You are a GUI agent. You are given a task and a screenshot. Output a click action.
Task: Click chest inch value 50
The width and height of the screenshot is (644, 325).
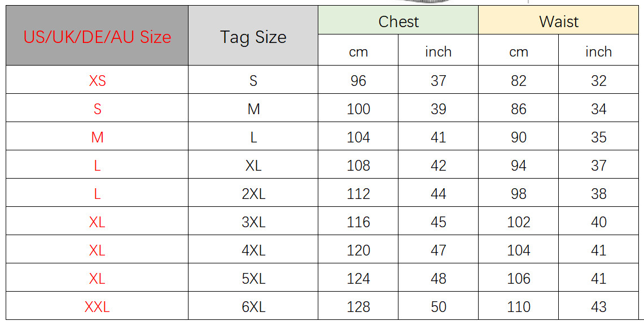coord(438,306)
